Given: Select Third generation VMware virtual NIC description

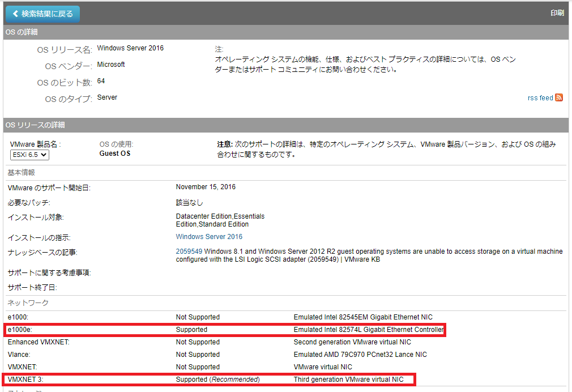Looking at the screenshot, I should pyautogui.click(x=349, y=379).
